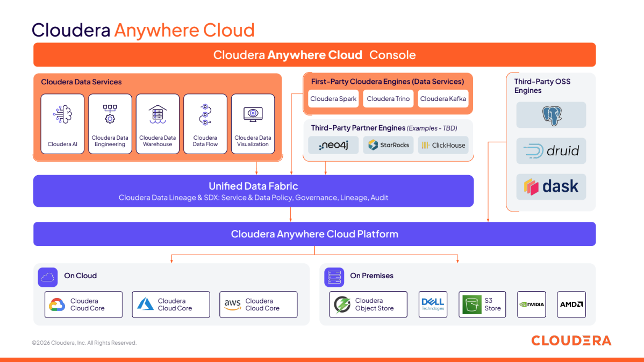This screenshot has height=362, width=644.
Task: Click the Azure Cloudera Cloud Core tile
Action: [171, 305]
